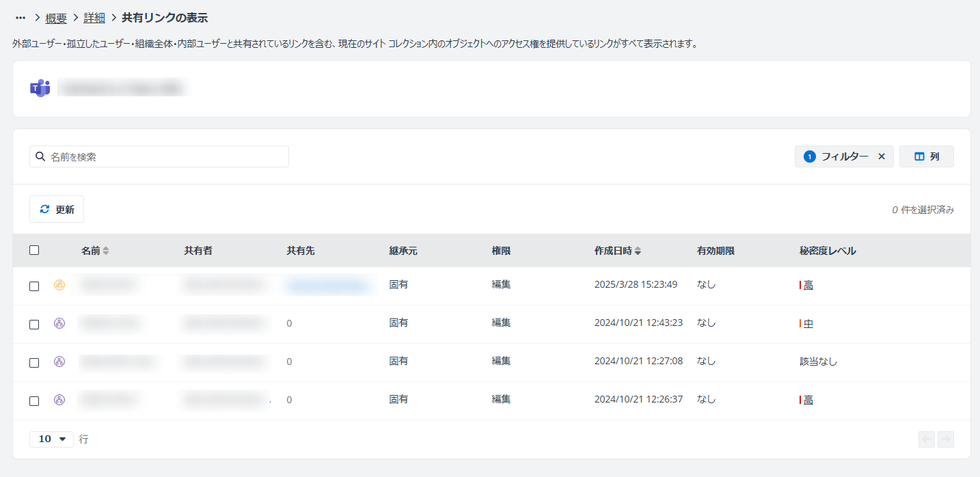Viewport: 980px width, 477px height.
Task: Click the 権限 column header
Action: tap(501, 251)
